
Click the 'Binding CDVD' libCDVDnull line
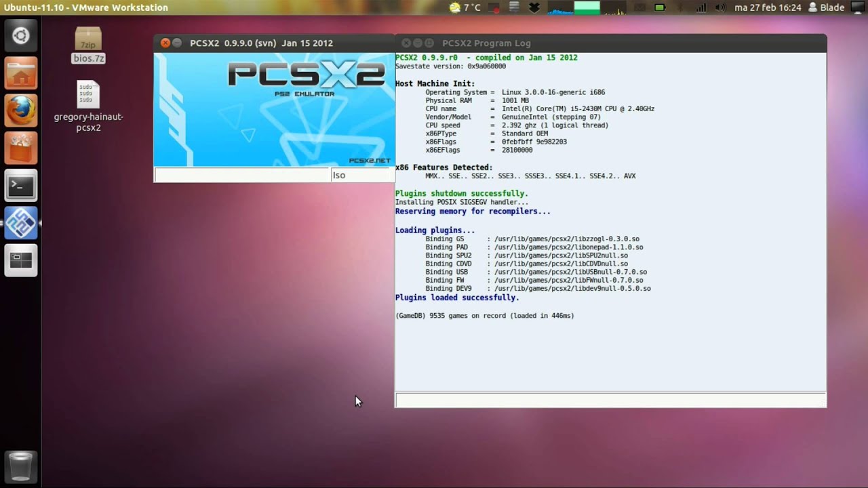[527, 264]
